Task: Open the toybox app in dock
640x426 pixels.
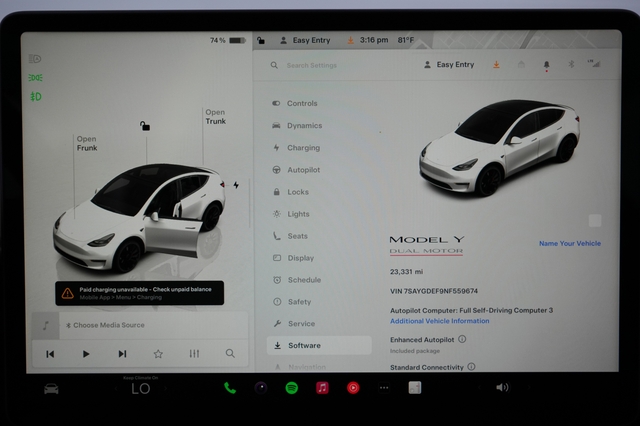Action: click(415, 388)
